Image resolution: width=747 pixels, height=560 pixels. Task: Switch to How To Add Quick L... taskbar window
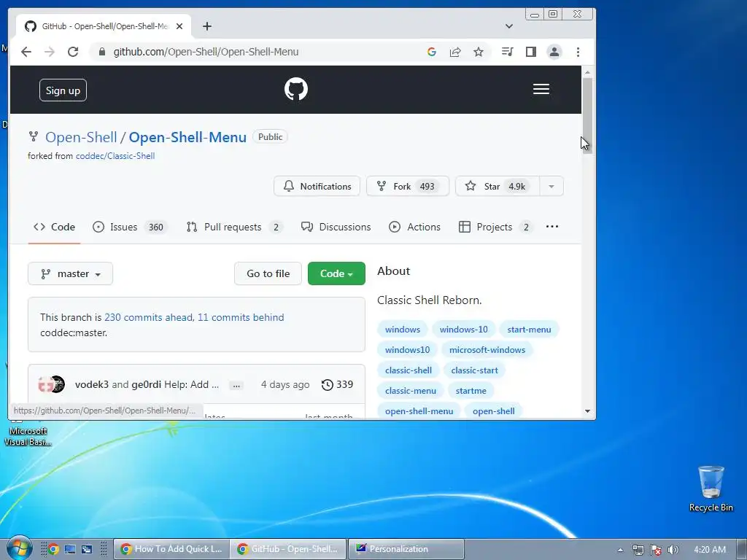click(171, 549)
